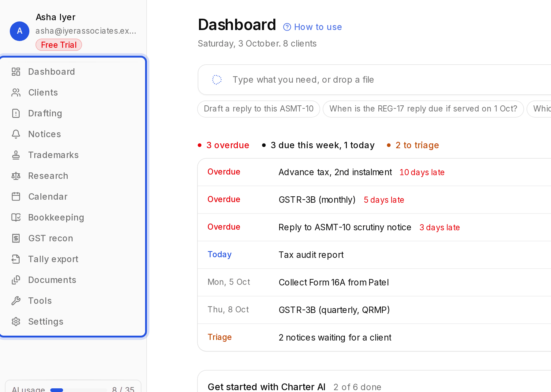Click the AI usage progress bar

[x=79, y=390]
